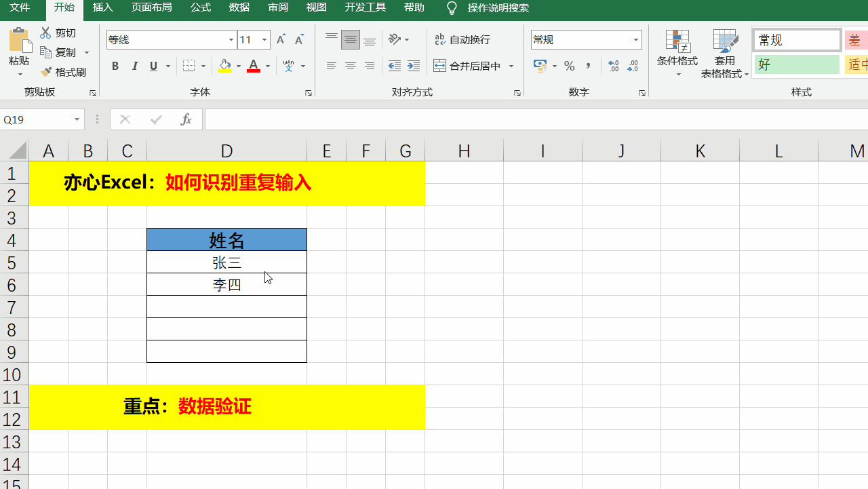Switch to the 公式 tab
The image size is (868, 489).
pos(201,8)
